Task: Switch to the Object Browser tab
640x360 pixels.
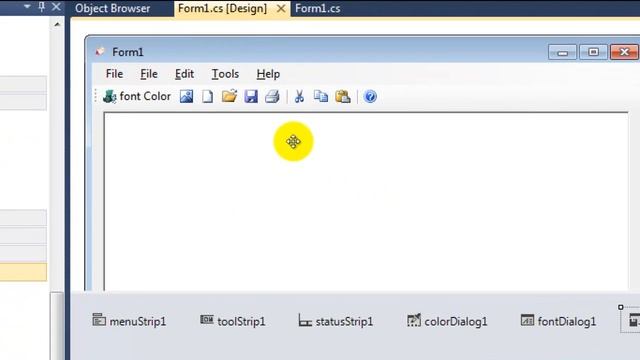Action: (113, 8)
